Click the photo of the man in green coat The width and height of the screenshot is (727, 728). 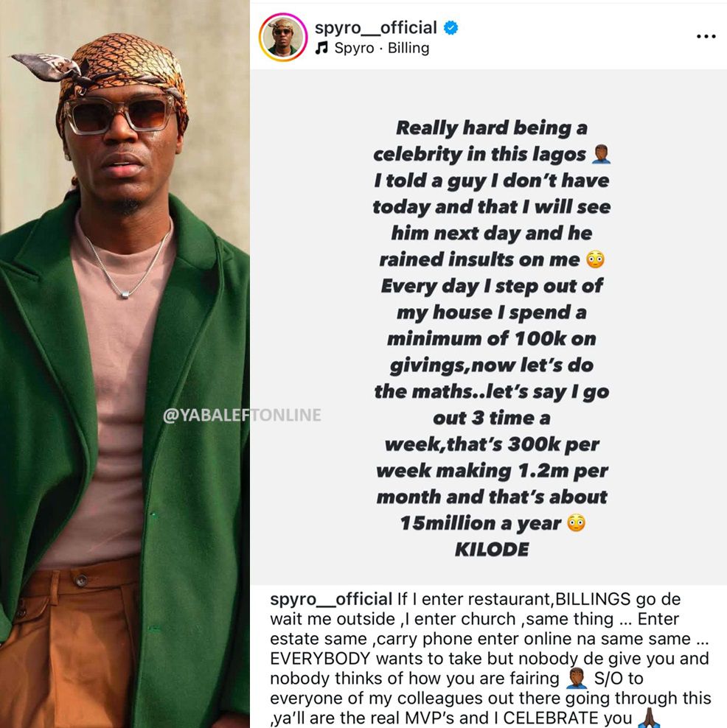click(125, 364)
